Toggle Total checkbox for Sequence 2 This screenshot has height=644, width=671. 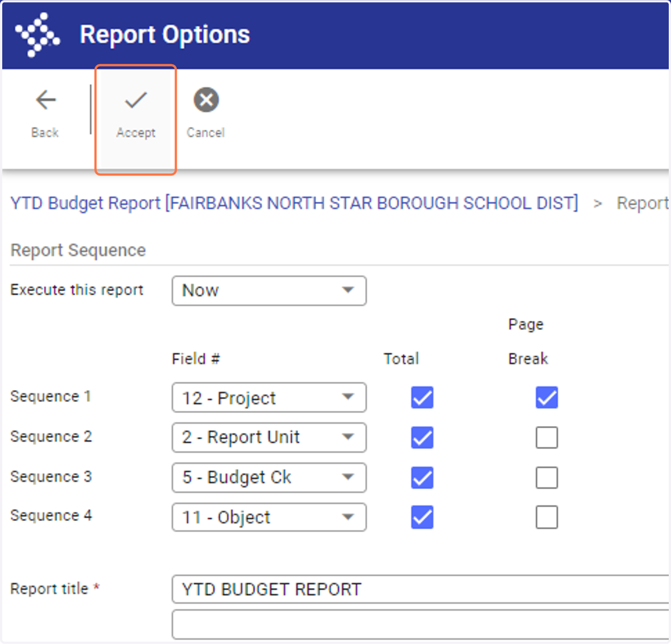click(422, 438)
